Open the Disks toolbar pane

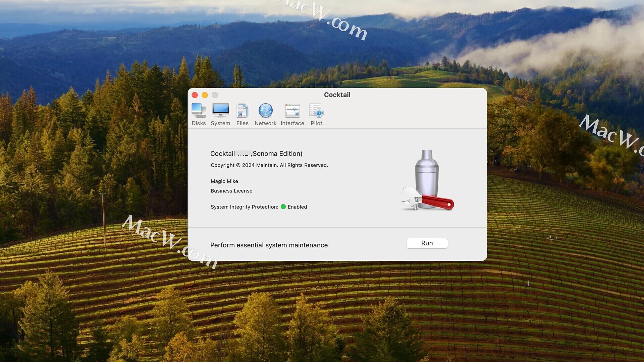tap(199, 114)
